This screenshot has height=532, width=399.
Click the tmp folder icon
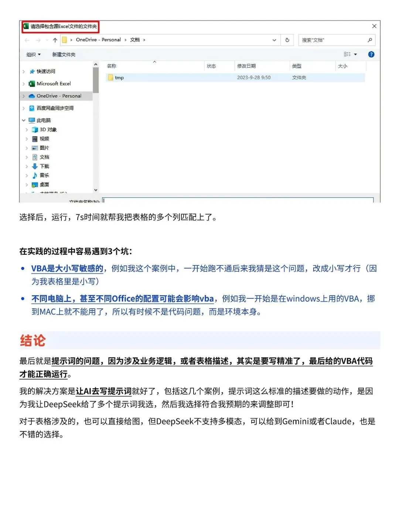coord(110,77)
